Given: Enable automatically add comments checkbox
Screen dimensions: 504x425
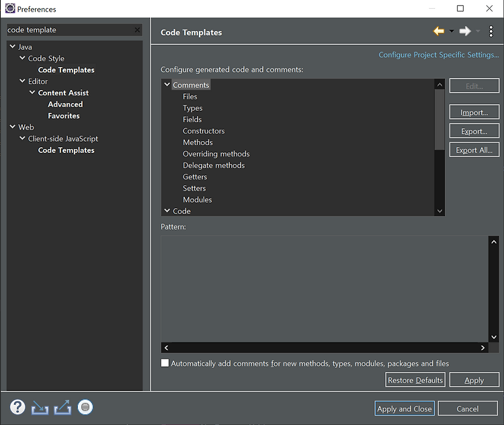Looking at the screenshot, I should point(165,363).
